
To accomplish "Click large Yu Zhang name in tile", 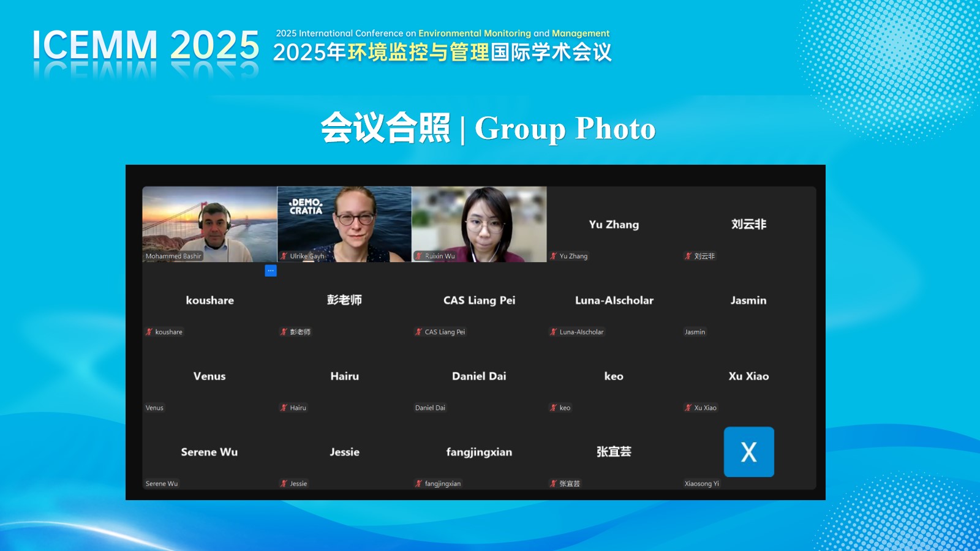I will point(614,225).
